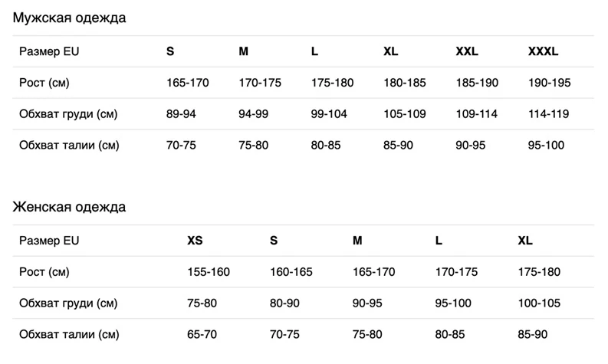Select women's size L column header
The image size is (608, 364).
point(439,241)
